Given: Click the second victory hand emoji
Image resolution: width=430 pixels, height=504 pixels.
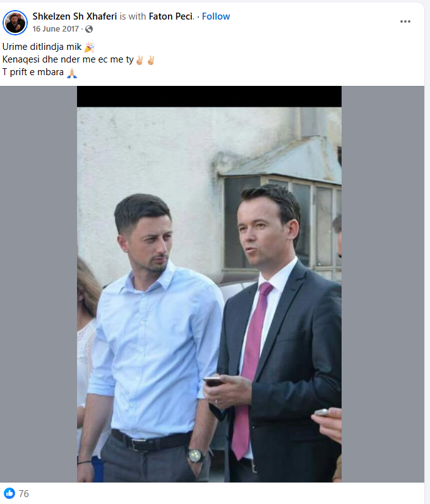Looking at the screenshot, I should tap(151, 60).
